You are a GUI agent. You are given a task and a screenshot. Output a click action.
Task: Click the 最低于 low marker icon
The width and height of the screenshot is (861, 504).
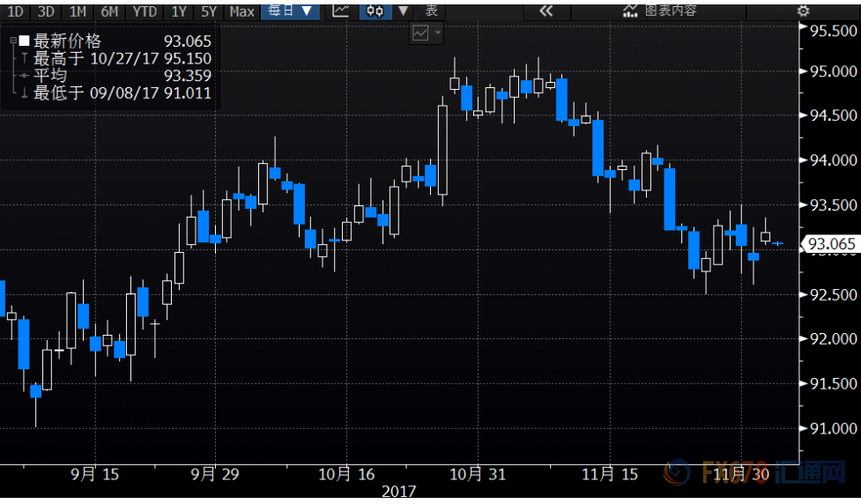click(x=23, y=93)
